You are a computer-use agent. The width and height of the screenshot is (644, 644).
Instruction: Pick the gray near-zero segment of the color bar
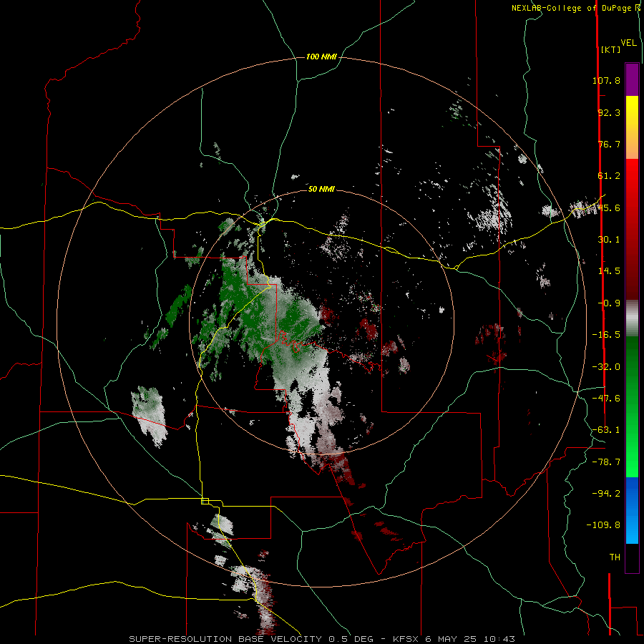632,318
